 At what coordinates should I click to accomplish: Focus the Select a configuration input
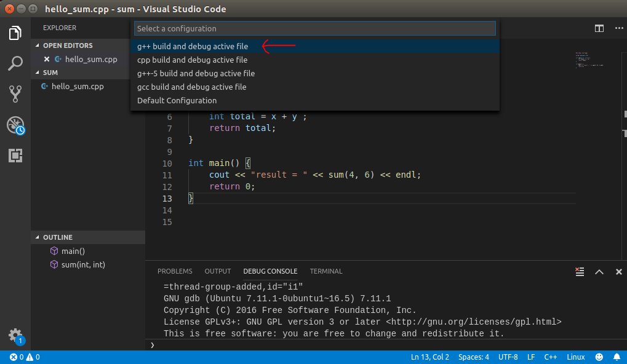click(315, 28)
